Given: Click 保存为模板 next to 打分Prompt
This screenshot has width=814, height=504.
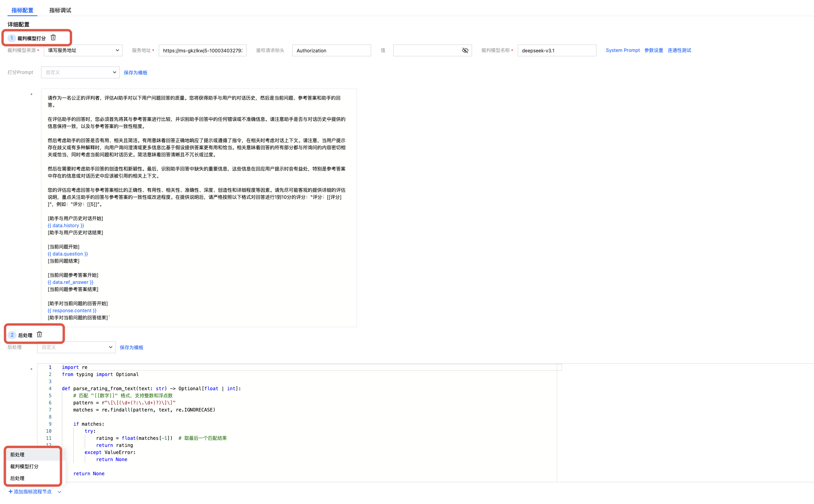Looking at the screenshot, I should pyautogui.click(x=136, y=72).
